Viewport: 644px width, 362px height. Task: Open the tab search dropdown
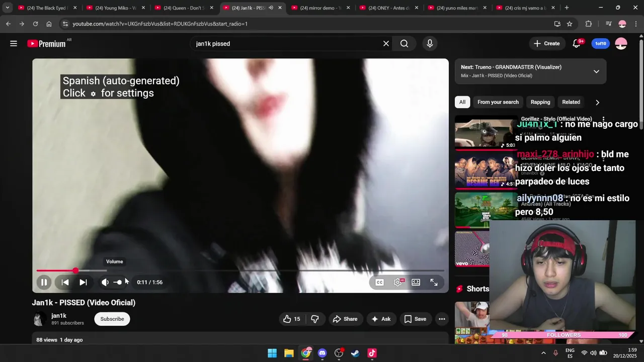pos(7,8)
